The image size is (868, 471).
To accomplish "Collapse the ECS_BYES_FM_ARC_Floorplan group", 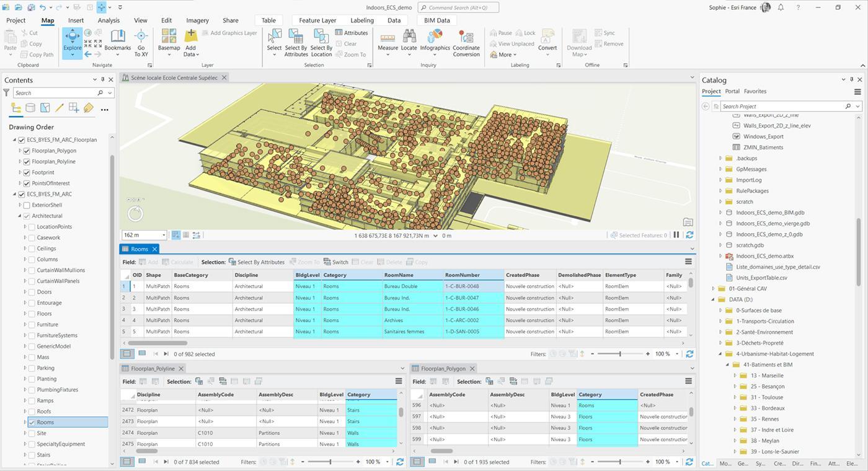I will point(15,140).
